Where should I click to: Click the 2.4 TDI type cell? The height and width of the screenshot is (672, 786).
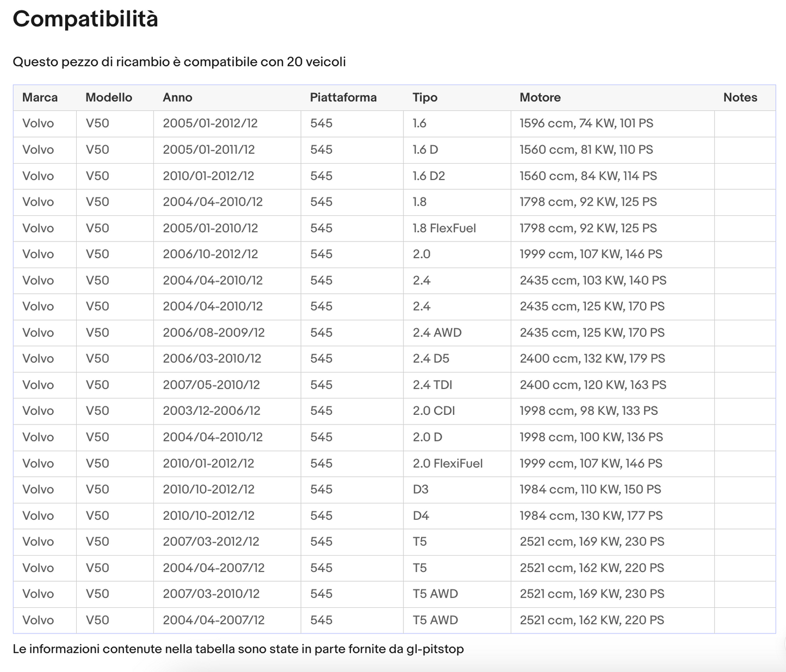(x=432, y=385)
